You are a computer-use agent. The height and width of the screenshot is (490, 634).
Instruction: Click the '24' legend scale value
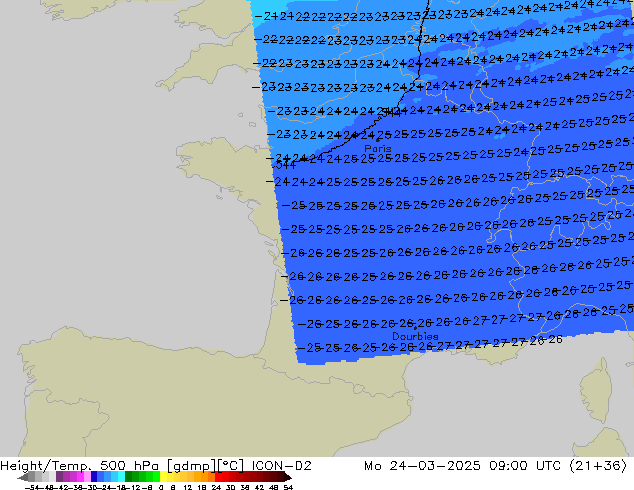pyautogui.click(x=216, y=487)
